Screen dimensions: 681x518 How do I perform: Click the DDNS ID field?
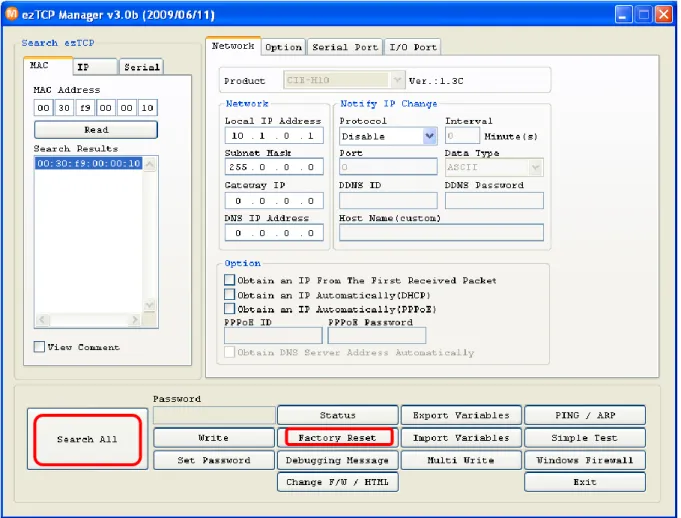388,201
